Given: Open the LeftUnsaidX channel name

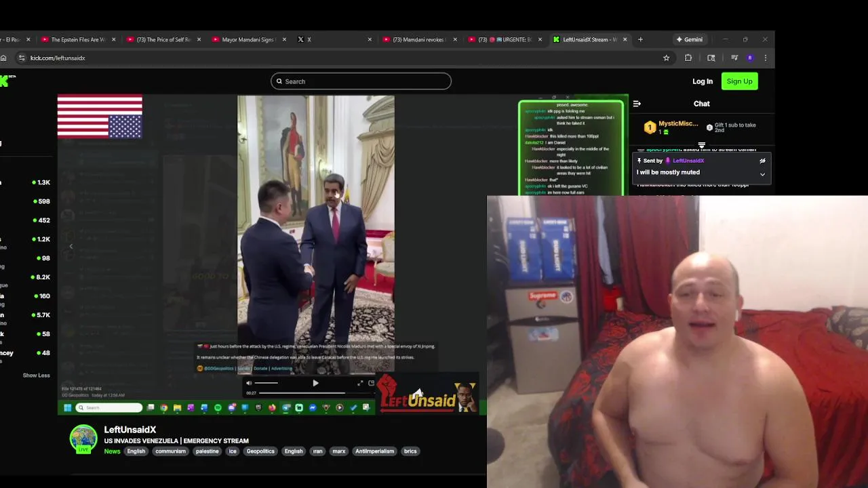Looking at the screenshot, I should pyautogui.click(x=130, y=430).
